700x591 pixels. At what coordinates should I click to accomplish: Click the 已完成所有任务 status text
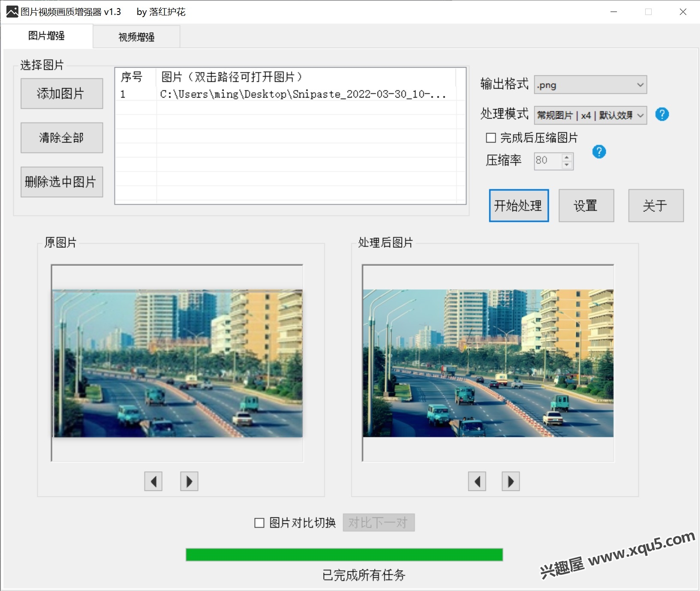pyautogui.click(x=364, y=575)
